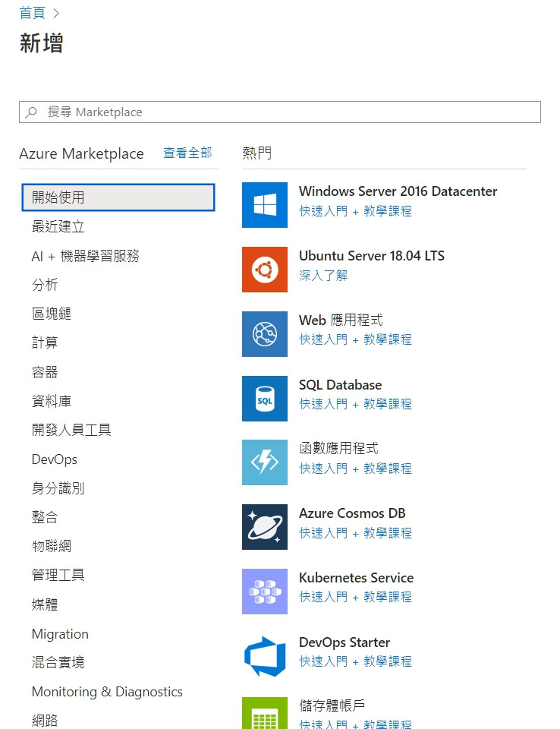The height and width of the screenshot is (729, 560).
Task: Open the Web 應用程式 icon
Action: click(x=264, y=334)
